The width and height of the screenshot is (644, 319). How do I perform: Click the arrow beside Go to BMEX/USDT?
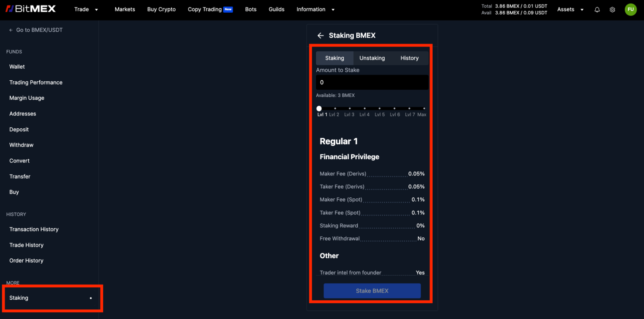click(x=11, y=30)
